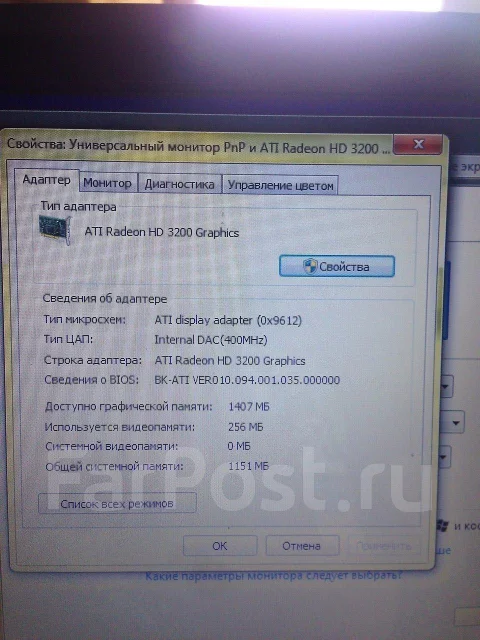Click the Системной видеопамяти label
480x640 pixels.
[111, 446]
